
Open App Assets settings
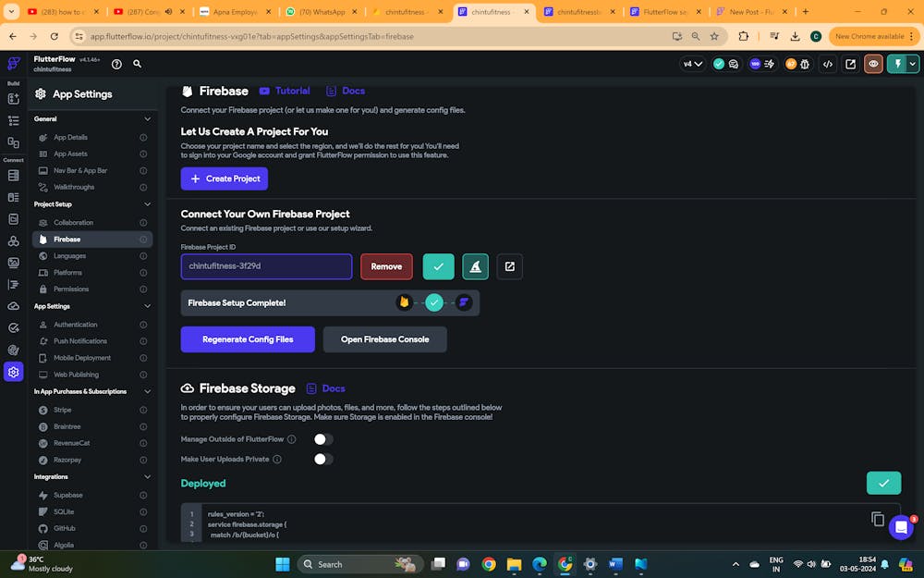[x=91, y=154]
